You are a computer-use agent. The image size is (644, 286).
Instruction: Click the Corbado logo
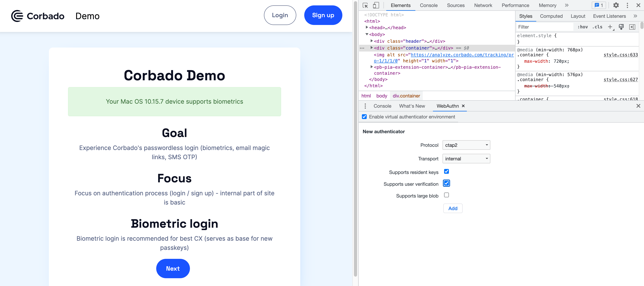38,16
